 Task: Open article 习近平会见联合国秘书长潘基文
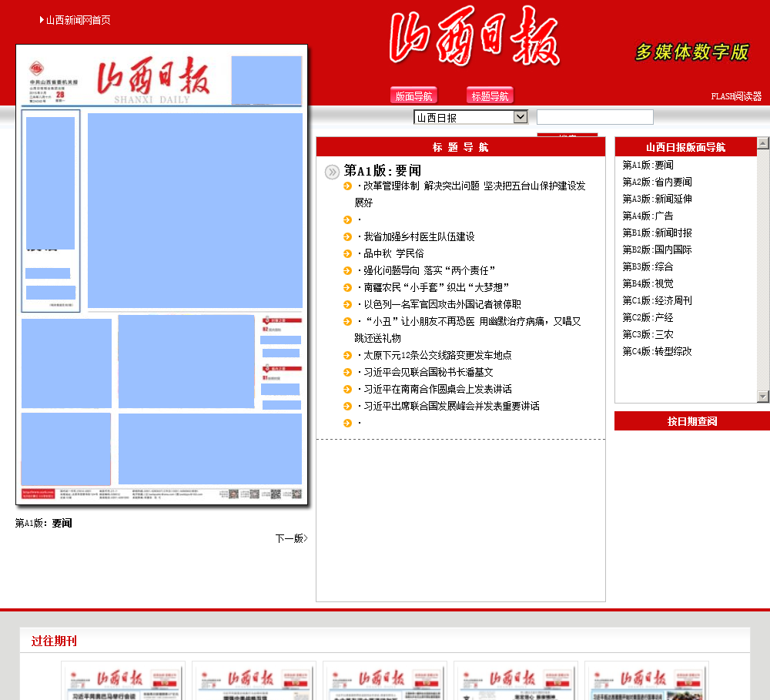[x=428, y=373]
